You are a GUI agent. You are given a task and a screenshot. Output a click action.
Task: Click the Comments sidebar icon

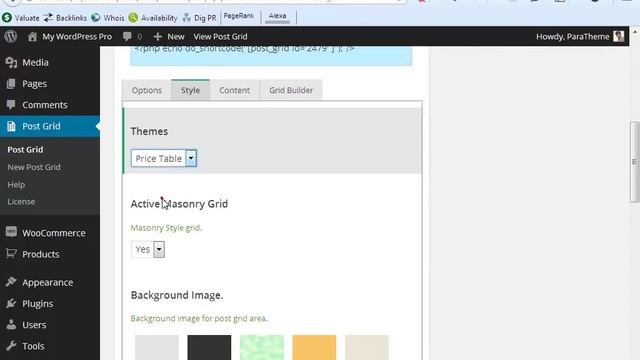pyautogui.click(x=11, y=105)
